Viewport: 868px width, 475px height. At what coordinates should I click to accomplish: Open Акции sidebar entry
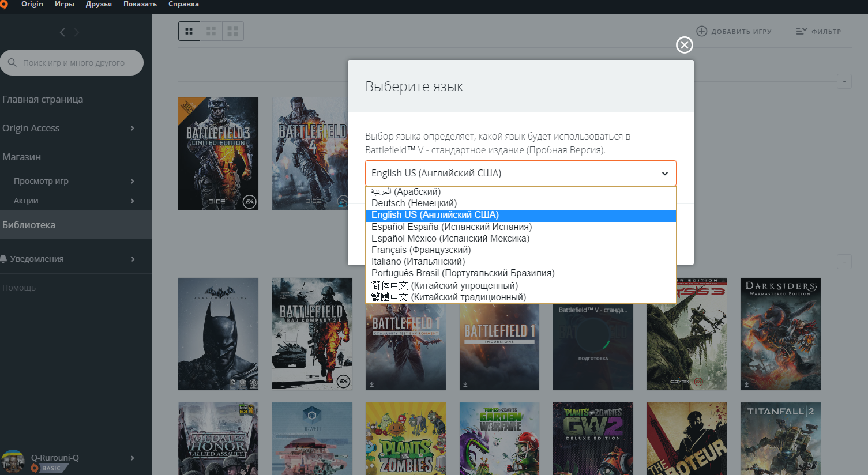coord(26,201)
